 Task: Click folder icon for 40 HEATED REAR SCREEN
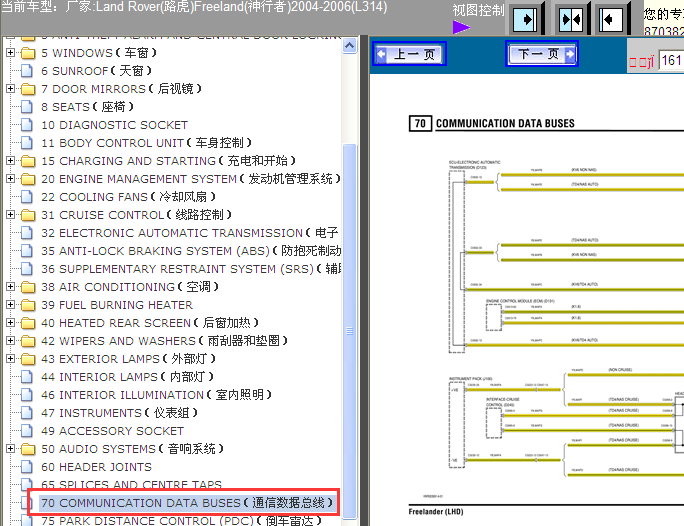pyautogui.click(x=28, y=323)
